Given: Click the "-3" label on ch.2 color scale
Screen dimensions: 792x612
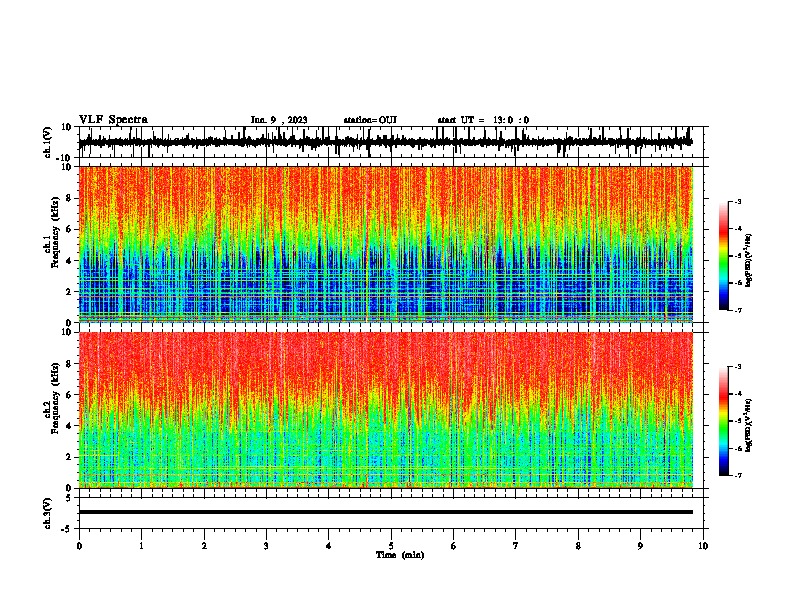Looking at the screenshot, I should coord(737,367).
